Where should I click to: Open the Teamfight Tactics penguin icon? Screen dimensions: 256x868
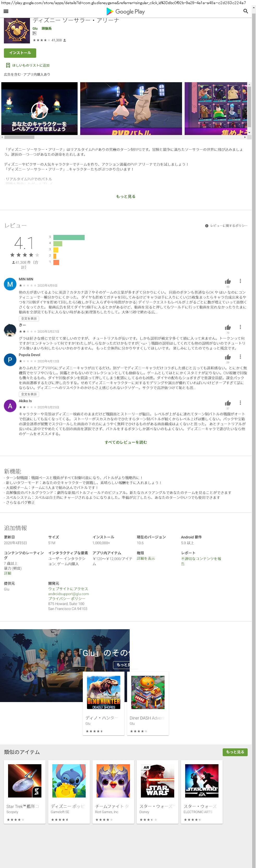pos(113,780)
